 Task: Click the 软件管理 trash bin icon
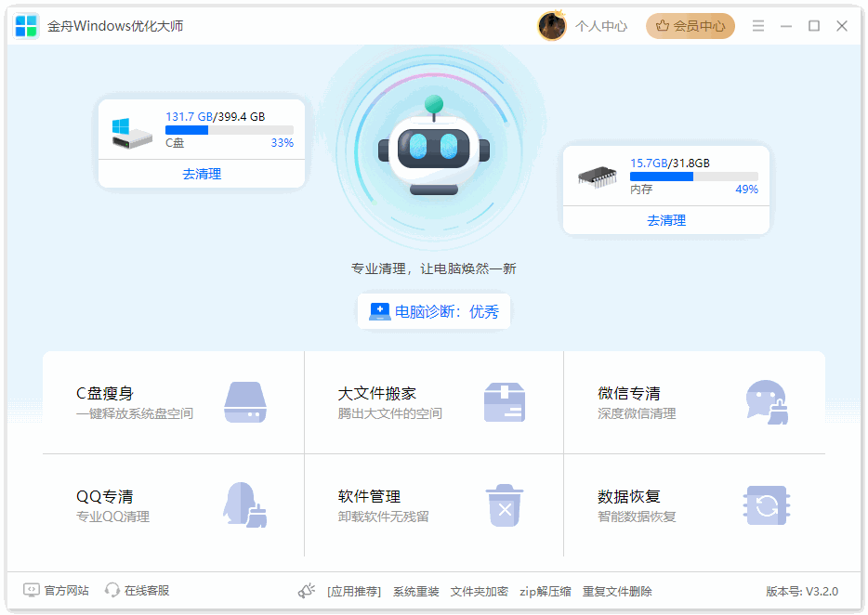[x=505, y=505]
